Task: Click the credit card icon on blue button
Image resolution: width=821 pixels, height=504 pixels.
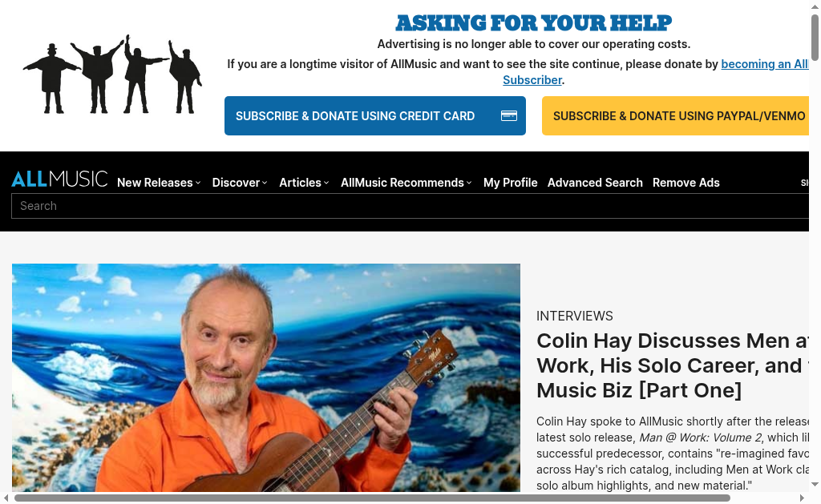Action: [508, 115]
